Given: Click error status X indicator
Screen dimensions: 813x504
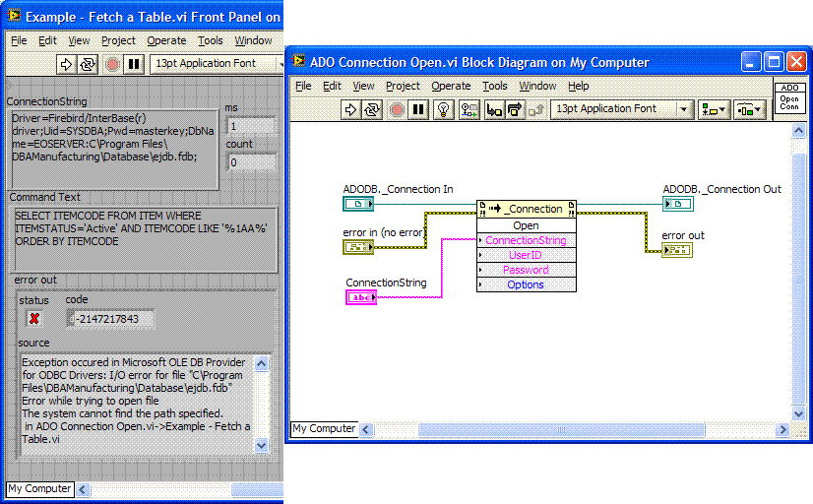Looking at the screenshot, I should 34,318.
